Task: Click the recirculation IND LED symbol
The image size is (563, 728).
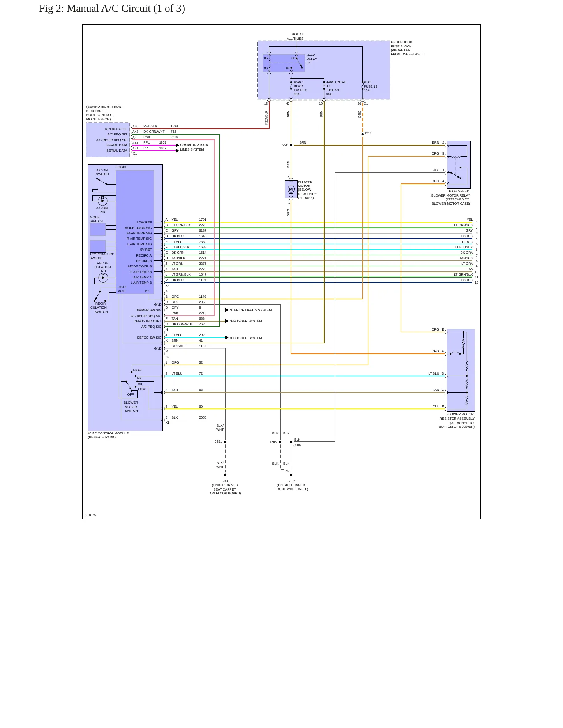Action: point(103,278)
